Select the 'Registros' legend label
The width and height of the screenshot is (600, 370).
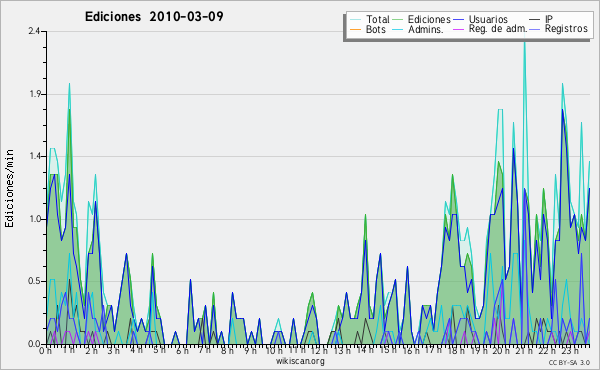[x=566, y=29]
